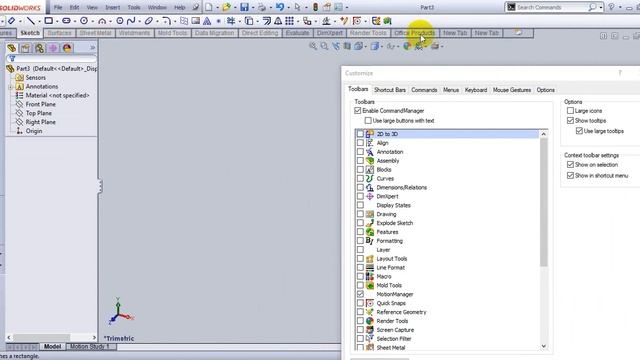Image resolution: width=640 pixels, height=360 pixels.
Task: Switch to Motion Study 1 tab
Action: point(89,347)
